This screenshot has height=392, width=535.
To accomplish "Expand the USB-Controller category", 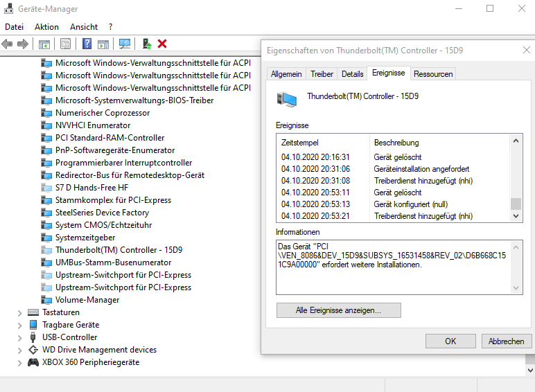I will coord(20,338).
